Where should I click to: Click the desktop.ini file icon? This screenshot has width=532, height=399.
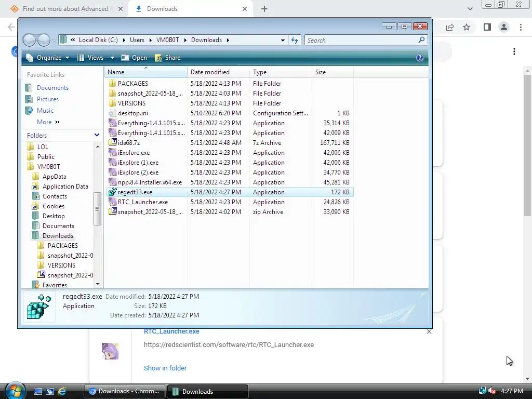pos(112,113)
